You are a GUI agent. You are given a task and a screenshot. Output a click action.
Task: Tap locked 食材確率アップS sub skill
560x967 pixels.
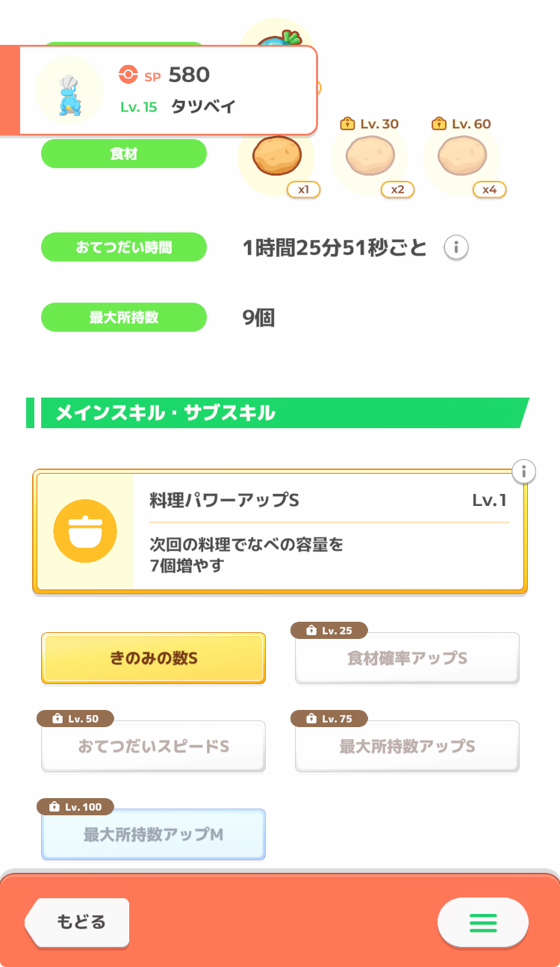[407, 658]
